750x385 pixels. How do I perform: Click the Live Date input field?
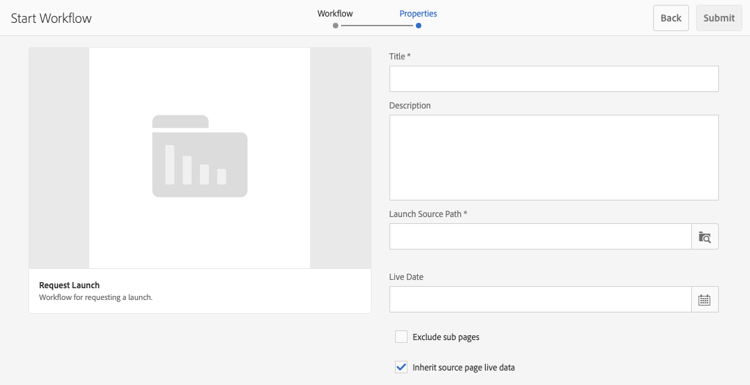tap(540, 299)
